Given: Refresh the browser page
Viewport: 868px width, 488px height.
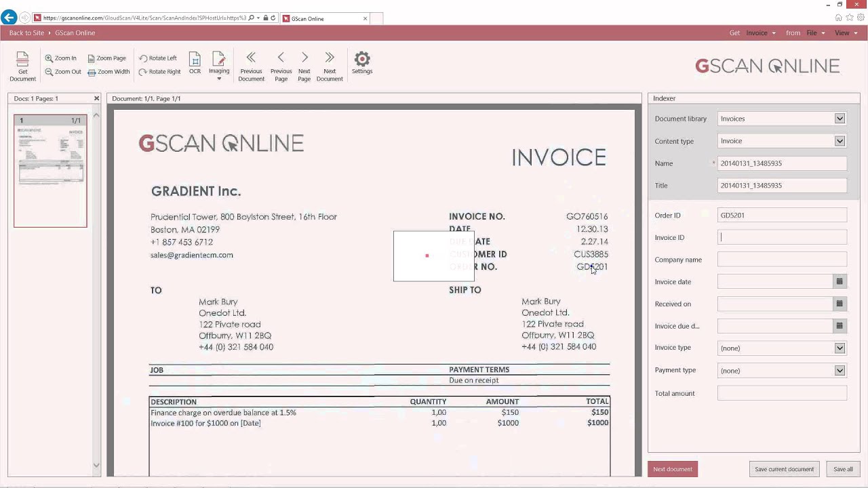Looking at the screenshot, I should click(273, 18).
